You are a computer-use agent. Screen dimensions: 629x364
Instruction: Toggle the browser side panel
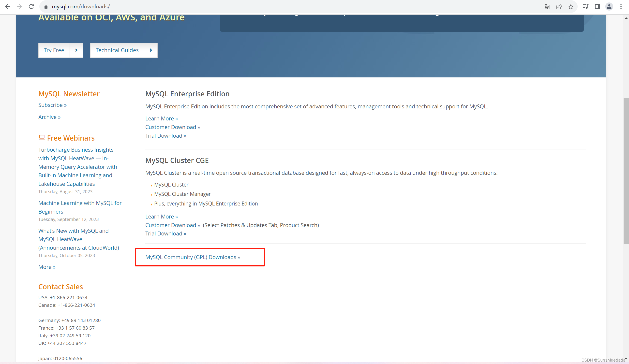pos(597,7)
